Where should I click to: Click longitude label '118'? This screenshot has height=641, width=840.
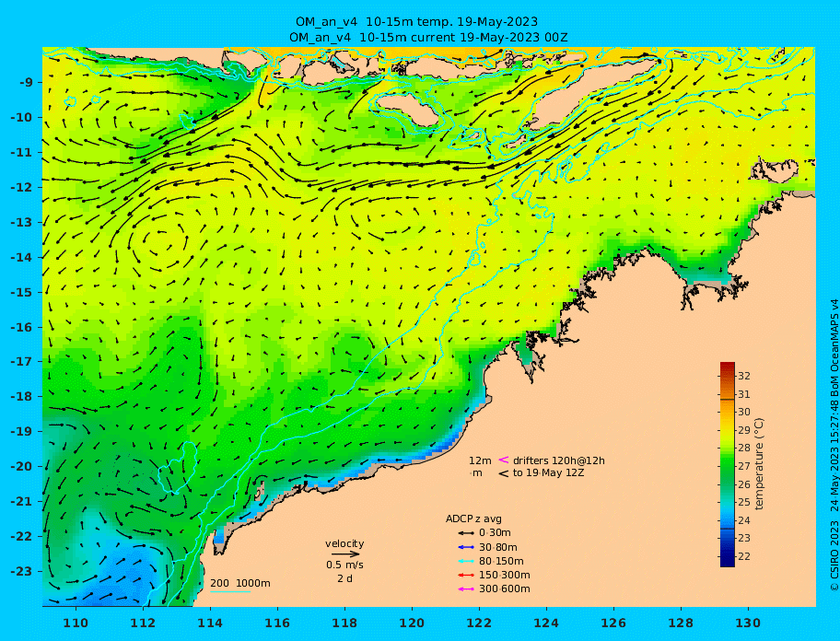[344, 624]
